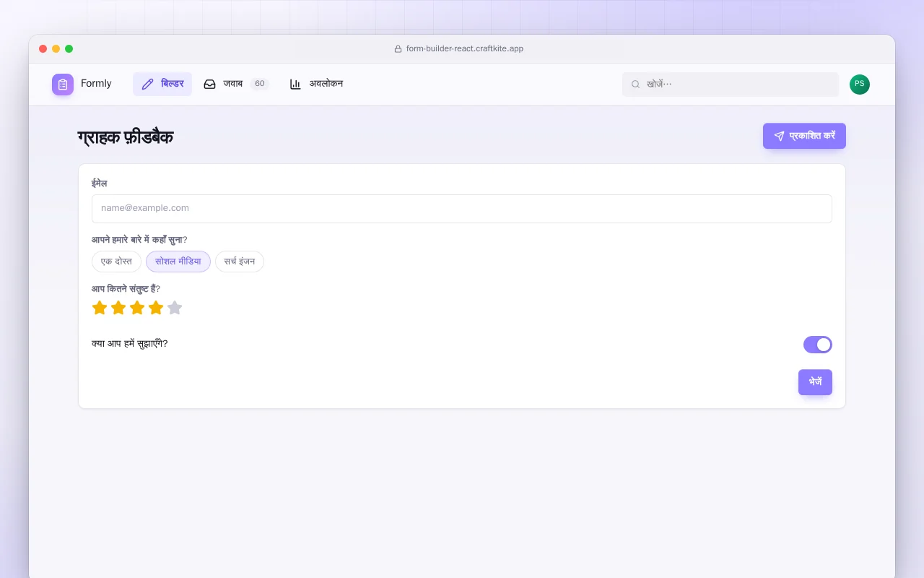
Task: Click the ईमेल input field
Action: [x=462, y=209]
